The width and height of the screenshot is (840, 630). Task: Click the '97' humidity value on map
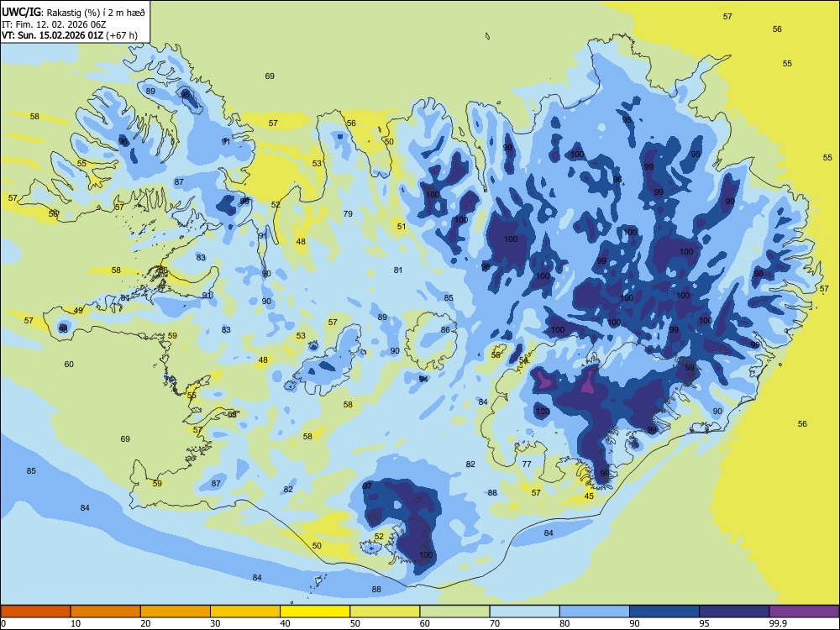pos(367,486)
